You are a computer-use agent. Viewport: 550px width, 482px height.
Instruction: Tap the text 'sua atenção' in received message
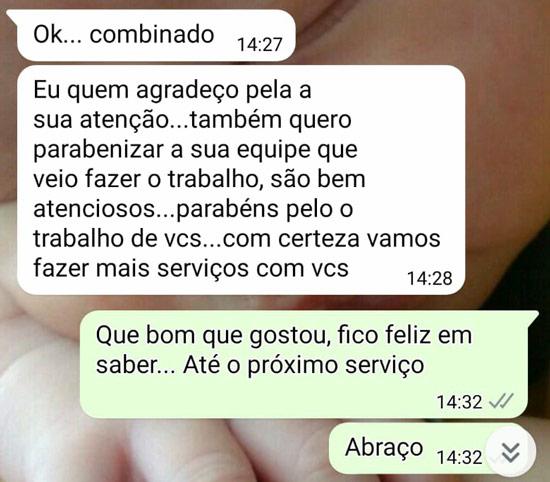[101, 120]
